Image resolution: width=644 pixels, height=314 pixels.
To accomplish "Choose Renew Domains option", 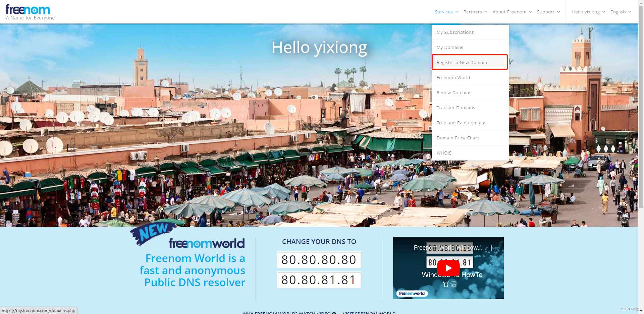I will pyautogui.click(x=470, y=92).
